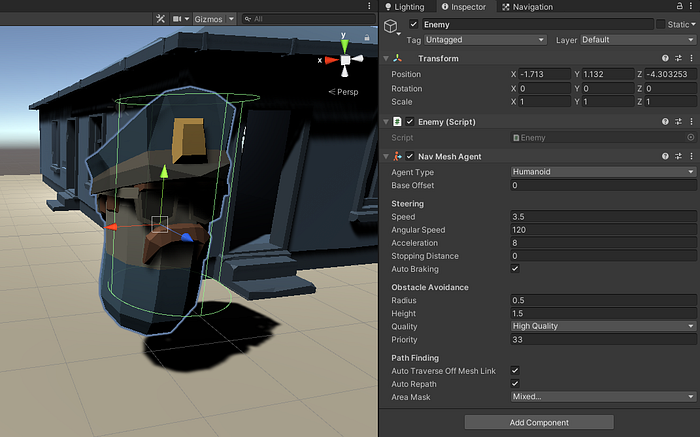The width and height of the screenshot is (700, 437).
Task: Open Enemy script component context menu
Action: click(690, 121)
